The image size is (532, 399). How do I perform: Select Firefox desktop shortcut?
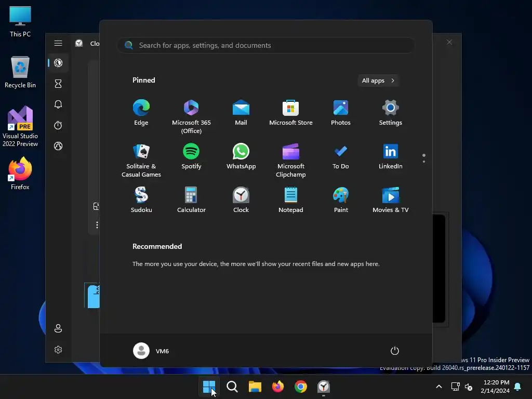(x=20, y=174)
